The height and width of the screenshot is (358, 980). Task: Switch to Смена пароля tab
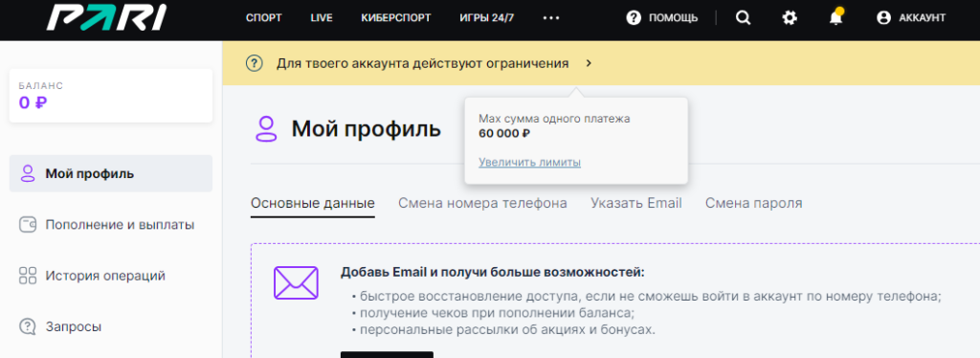click(x=754, y=203)
